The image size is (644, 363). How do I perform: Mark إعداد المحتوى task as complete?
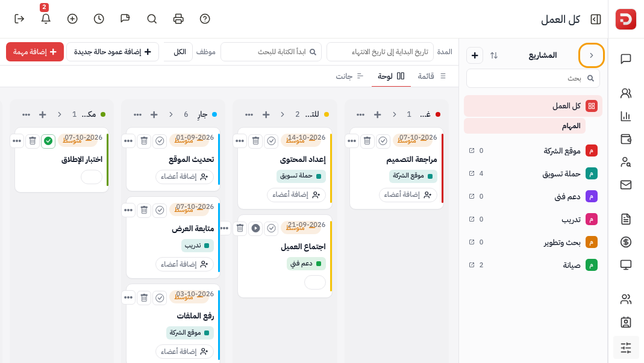pos(271,141)
